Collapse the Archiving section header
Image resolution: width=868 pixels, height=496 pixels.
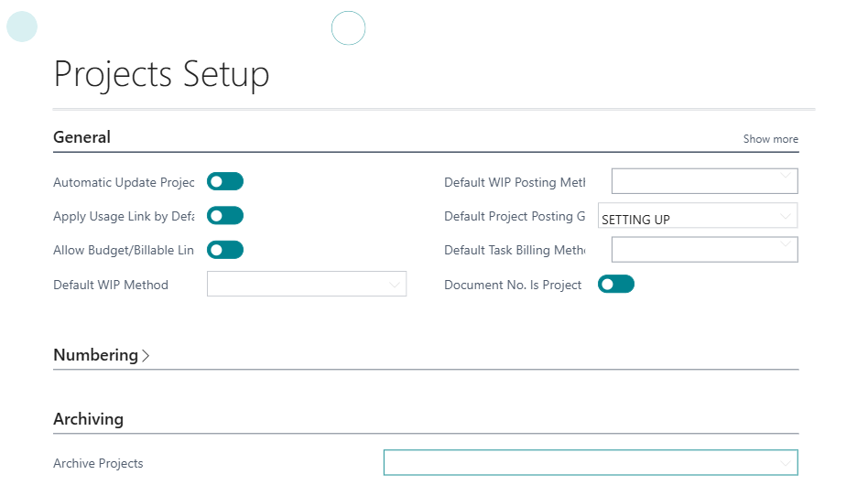coord(89,419)
